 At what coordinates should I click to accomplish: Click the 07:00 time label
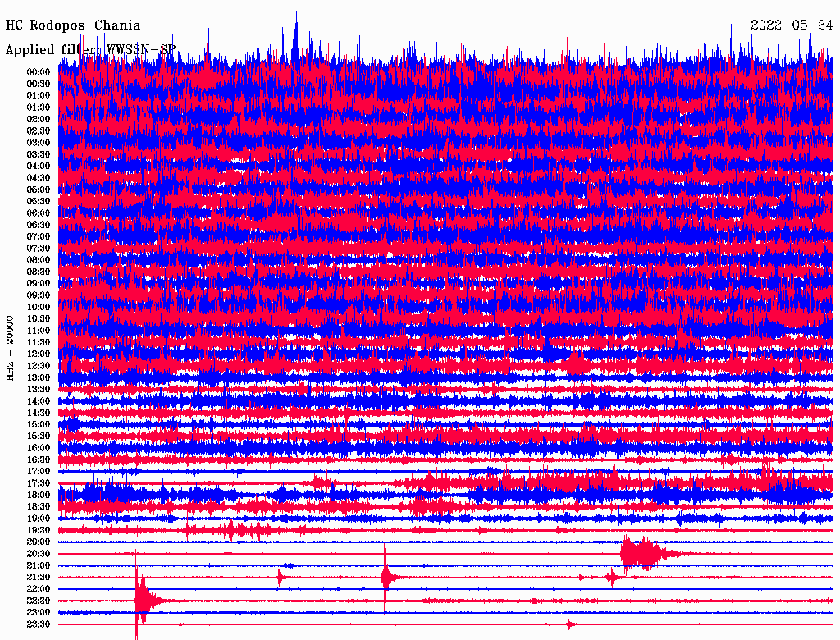point(39,236)
